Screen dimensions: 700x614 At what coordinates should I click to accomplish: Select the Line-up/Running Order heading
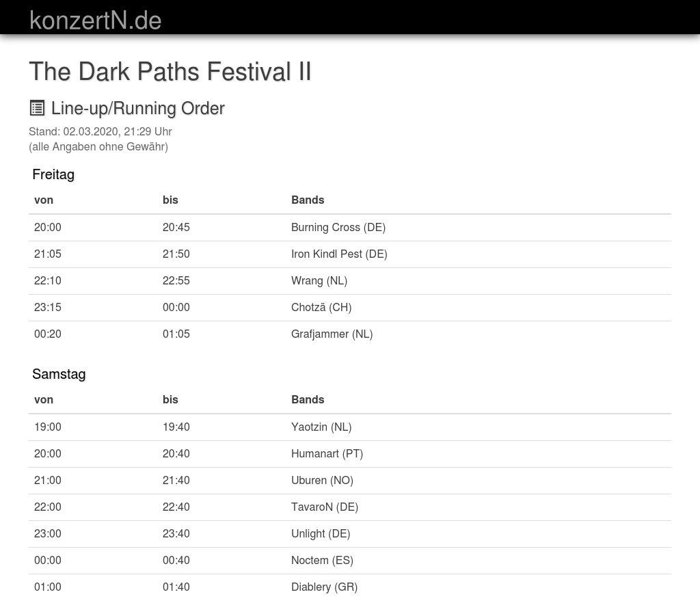click(x=137, y=109)
